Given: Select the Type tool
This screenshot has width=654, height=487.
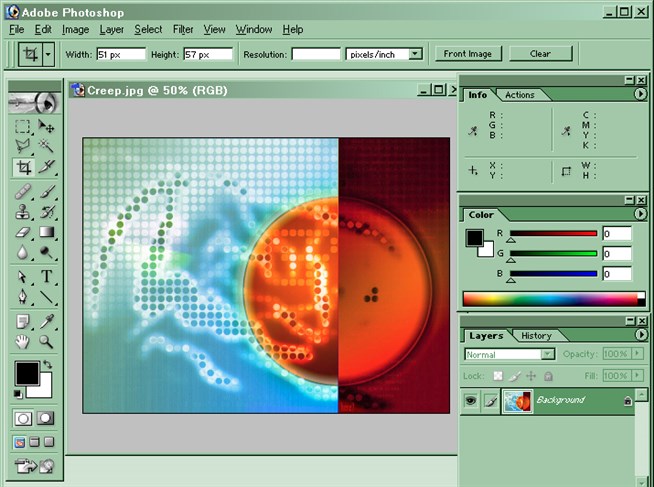Looking at the screenshot, I should click(x=46, y=277).
